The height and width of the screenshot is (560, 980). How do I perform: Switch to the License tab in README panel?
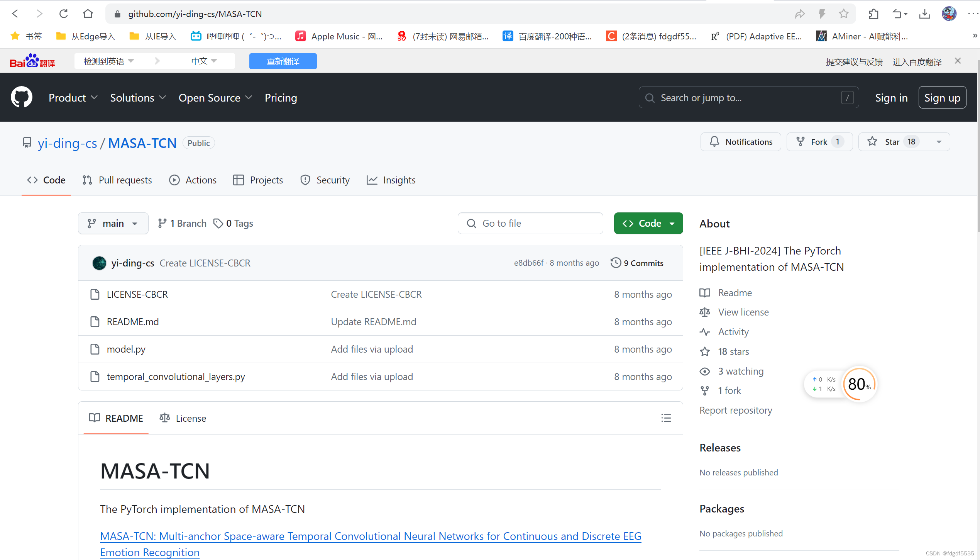click(x=183, y=418)
